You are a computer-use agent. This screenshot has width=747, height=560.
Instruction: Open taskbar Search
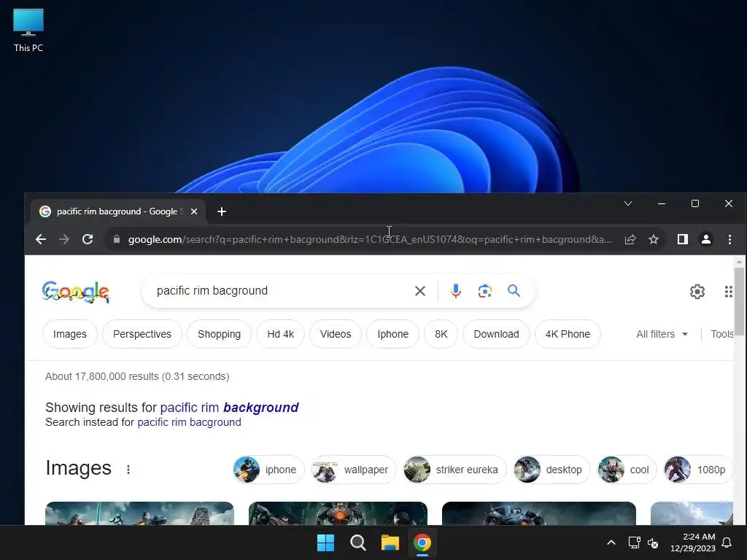[x=357, y=542]
